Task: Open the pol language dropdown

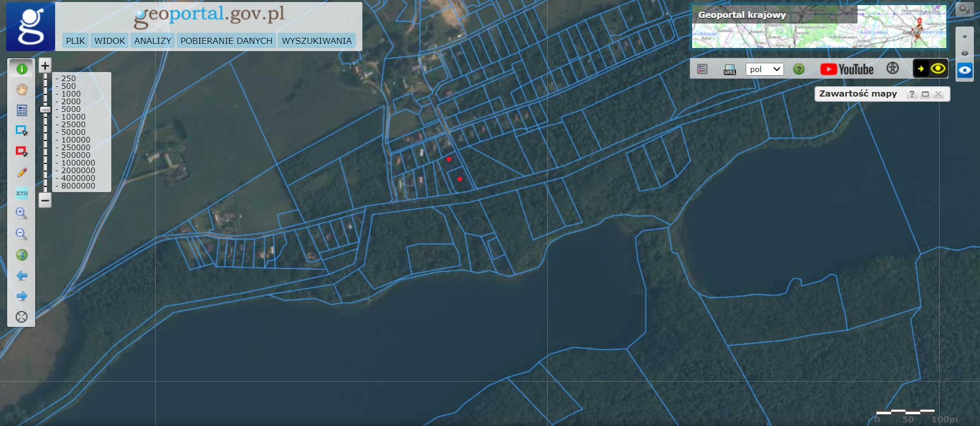Action: (764, 69)
